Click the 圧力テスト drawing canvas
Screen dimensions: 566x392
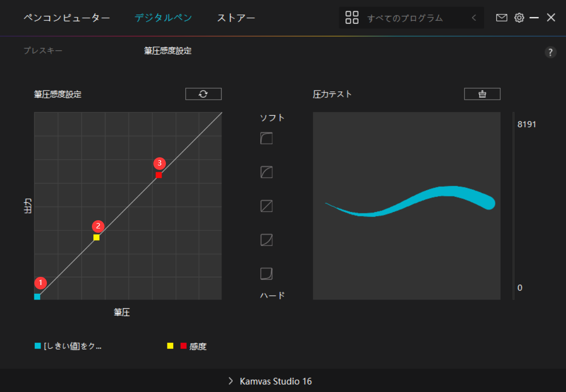[406, 206]
